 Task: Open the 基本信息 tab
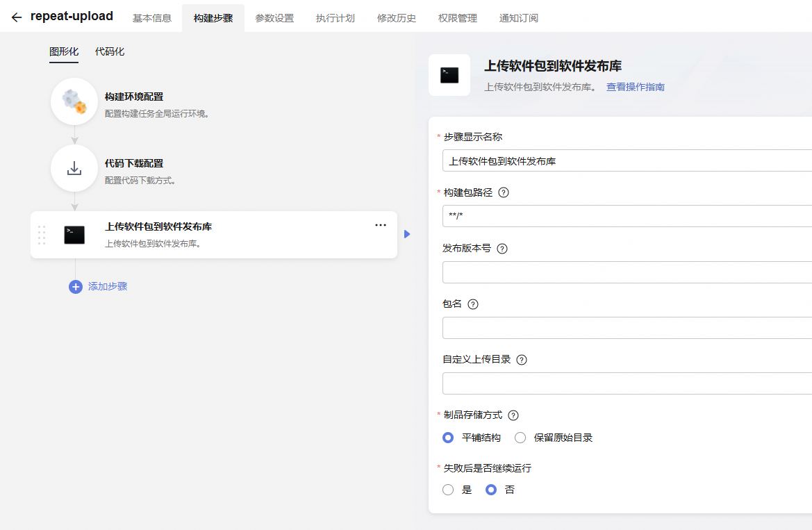pyautogui.click(x=151, y=18)
